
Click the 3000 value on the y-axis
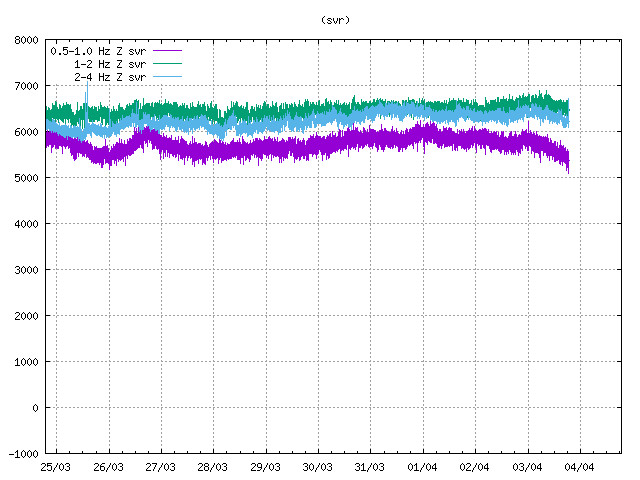coord(27,270)
